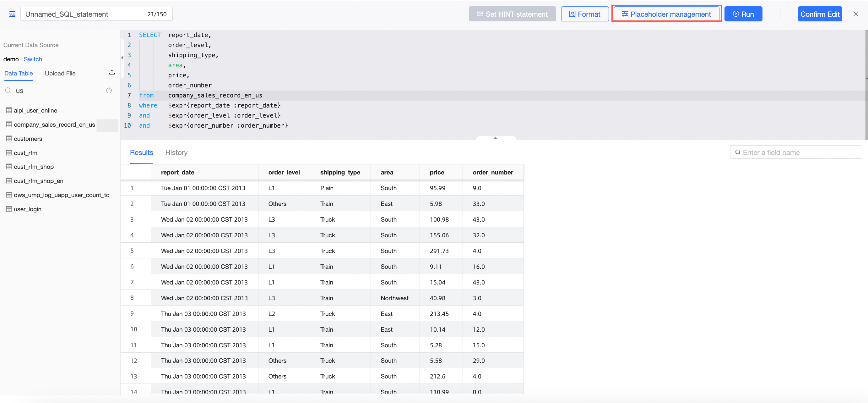Click row number 10 in results

tap(134, 329)
